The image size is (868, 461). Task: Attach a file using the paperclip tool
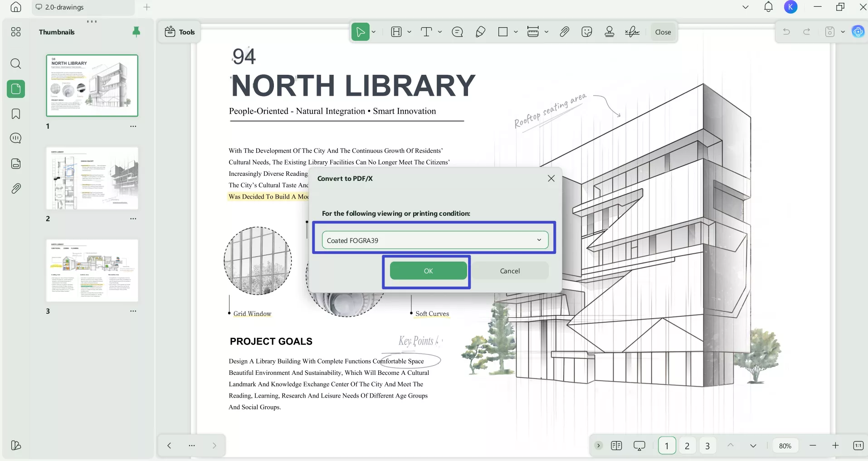564,32
